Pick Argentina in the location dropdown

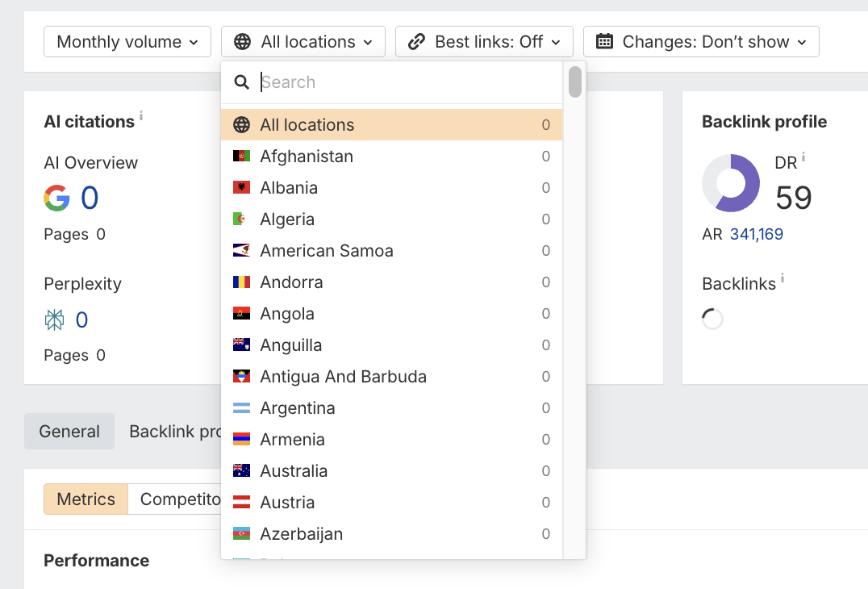click(391, 408)
